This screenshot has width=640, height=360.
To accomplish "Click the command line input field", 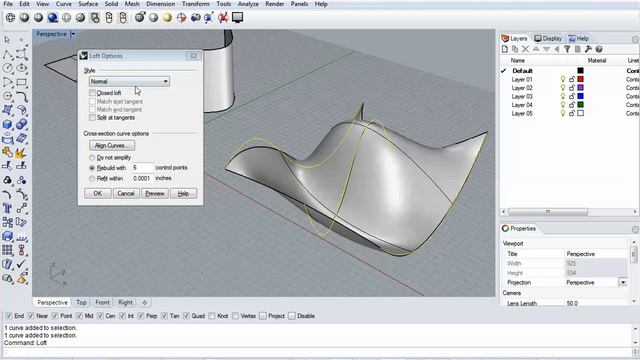I will coord(318,352).
